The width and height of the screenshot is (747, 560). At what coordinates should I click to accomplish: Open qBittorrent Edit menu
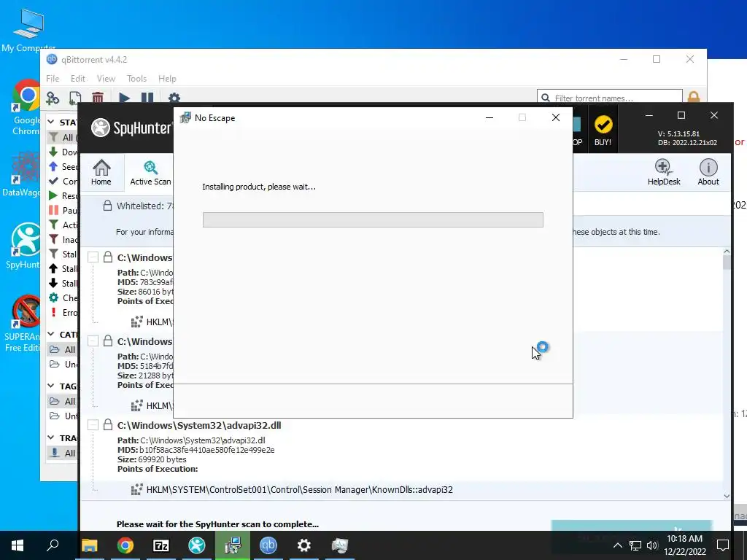(77, 79)
